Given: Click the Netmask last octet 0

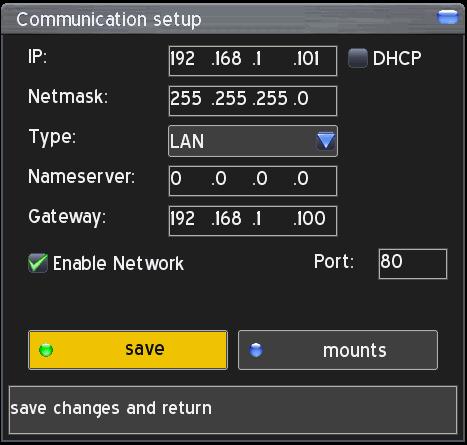Looking at the screenshot, I should point(301,99).
